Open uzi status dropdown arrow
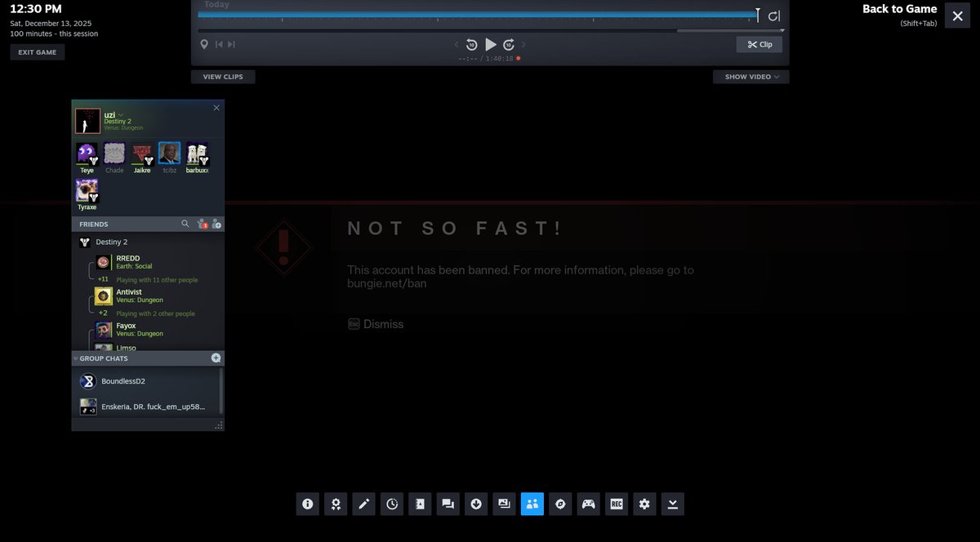Screen dimensions: 980x542 point(120,114)
